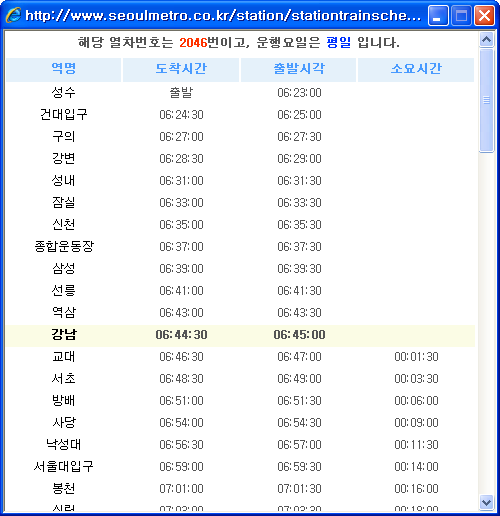This screenshot has width=500, height=516.
Task: Select station name 방배
Action: [63, 400]
